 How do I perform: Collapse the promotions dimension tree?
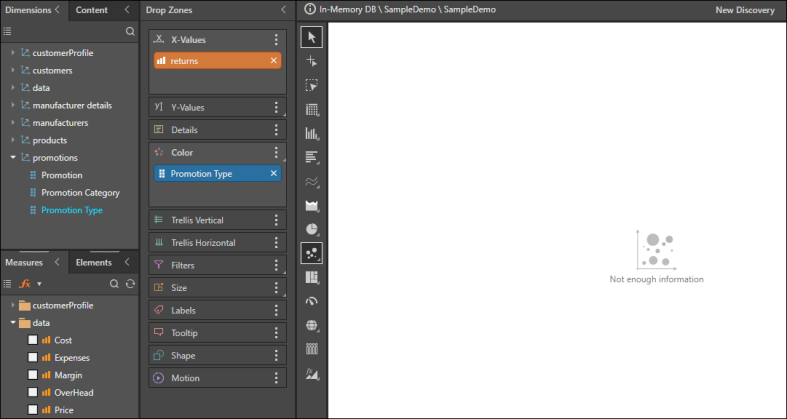coord(12,157)
